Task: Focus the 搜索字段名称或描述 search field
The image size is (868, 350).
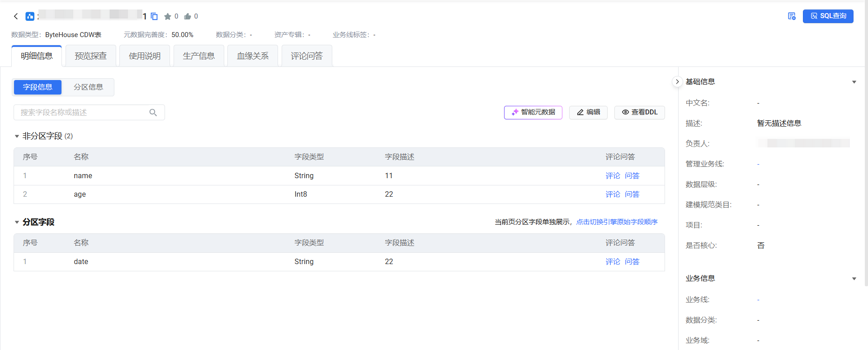Action: (x=81, y=113)
